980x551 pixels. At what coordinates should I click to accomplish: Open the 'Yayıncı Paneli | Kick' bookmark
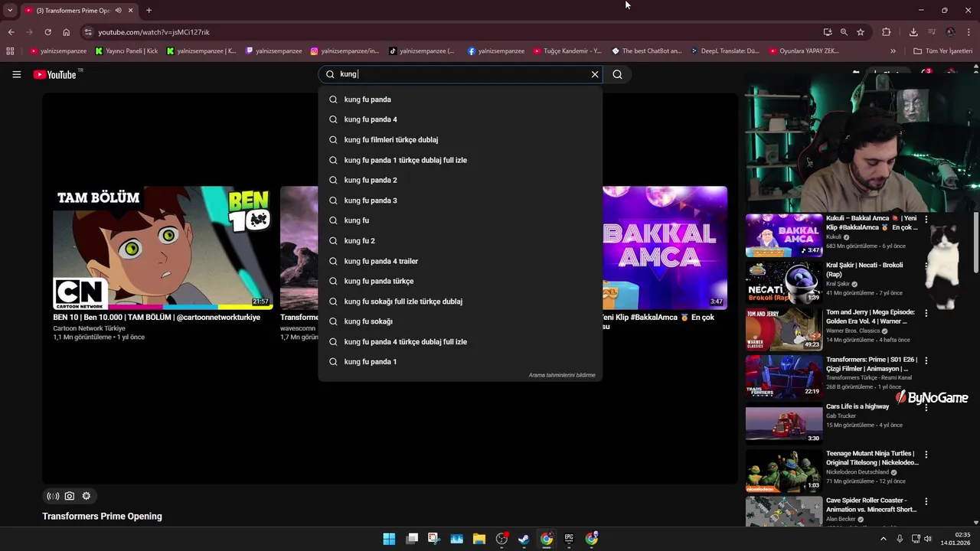pos(127,51)
